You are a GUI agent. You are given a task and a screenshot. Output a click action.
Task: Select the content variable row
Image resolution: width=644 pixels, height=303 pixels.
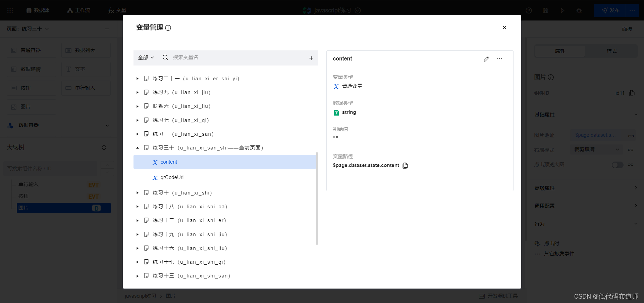click(224, 162)
